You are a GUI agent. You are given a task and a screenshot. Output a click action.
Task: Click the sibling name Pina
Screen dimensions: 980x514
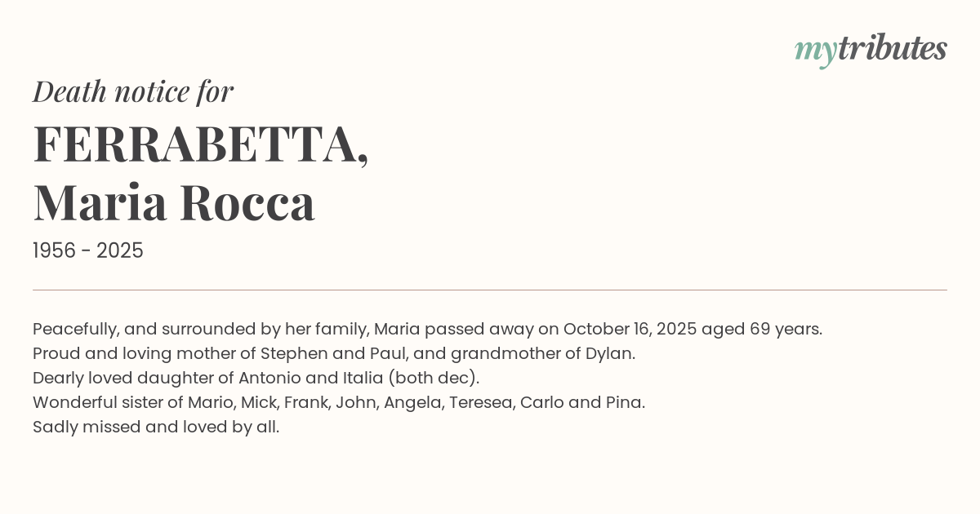624,402
